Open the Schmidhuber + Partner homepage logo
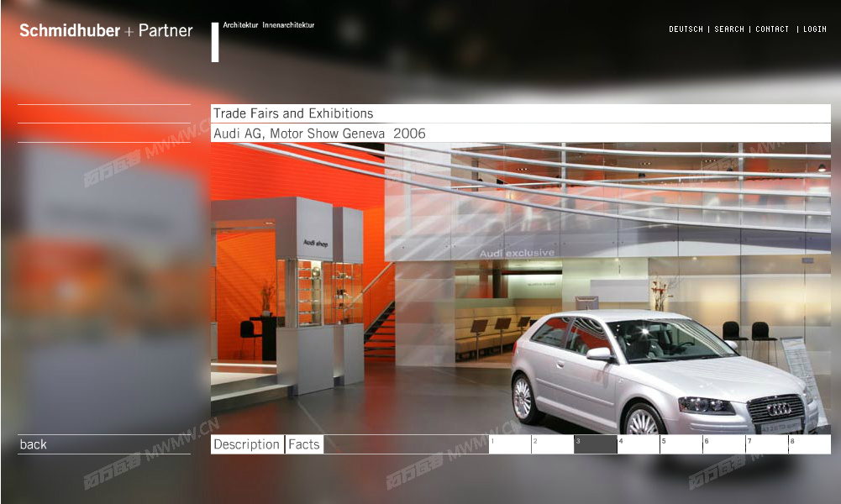Image resolution: width=841 pixels, height=504 pixels. pyautogui.click(x=106, y=30)
